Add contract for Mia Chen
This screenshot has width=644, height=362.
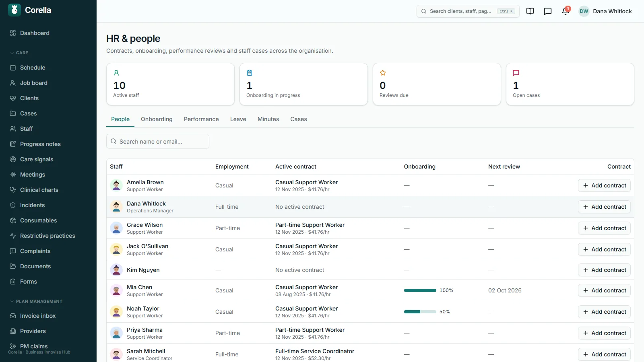tap(604, 290)
